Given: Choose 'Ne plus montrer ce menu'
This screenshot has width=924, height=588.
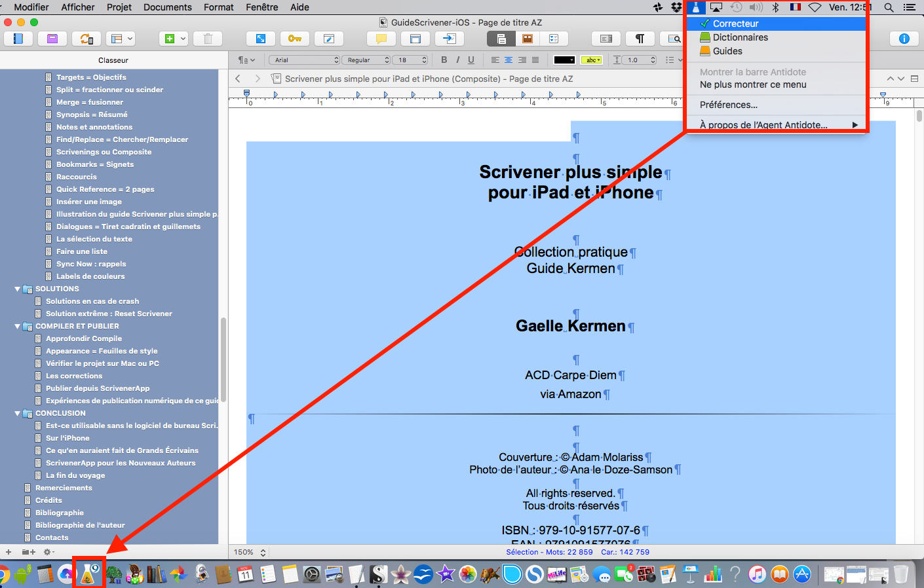Looking at the screenshot, I should coord(753,84).
